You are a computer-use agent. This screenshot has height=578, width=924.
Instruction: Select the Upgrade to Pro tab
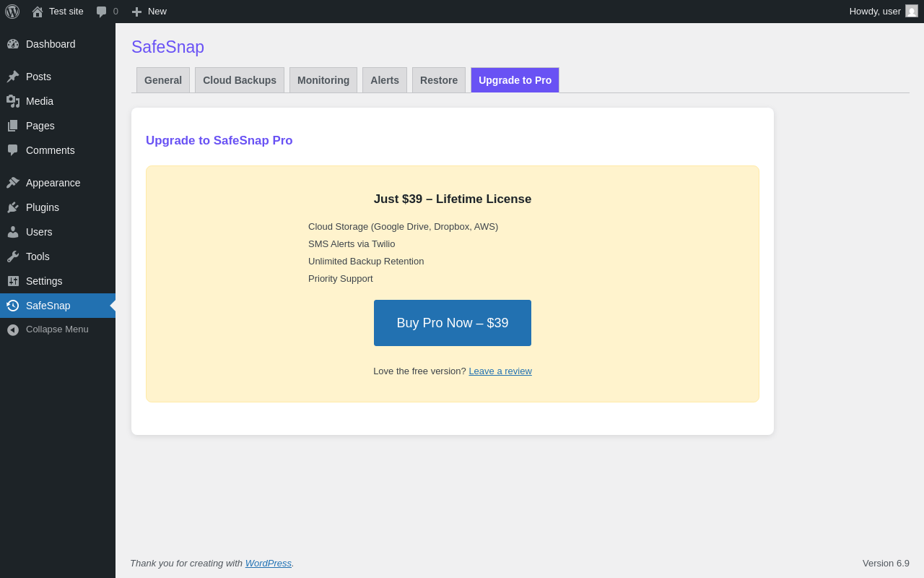click(x=515, y=80)
